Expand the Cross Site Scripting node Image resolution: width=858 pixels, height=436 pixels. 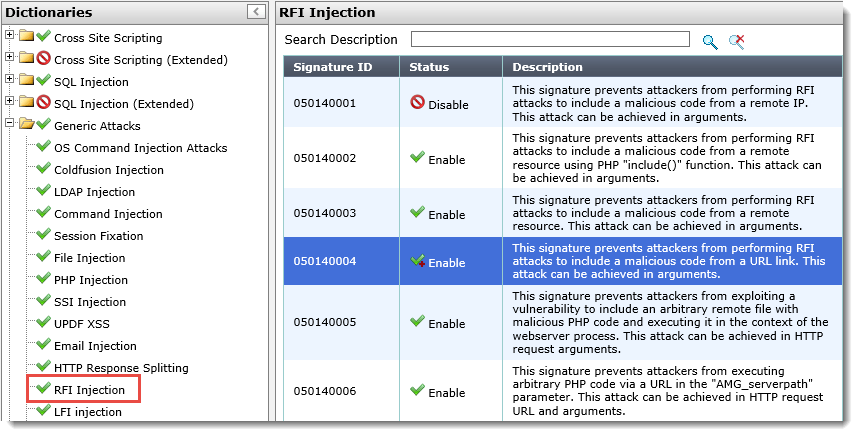click(x=10, y=37)
